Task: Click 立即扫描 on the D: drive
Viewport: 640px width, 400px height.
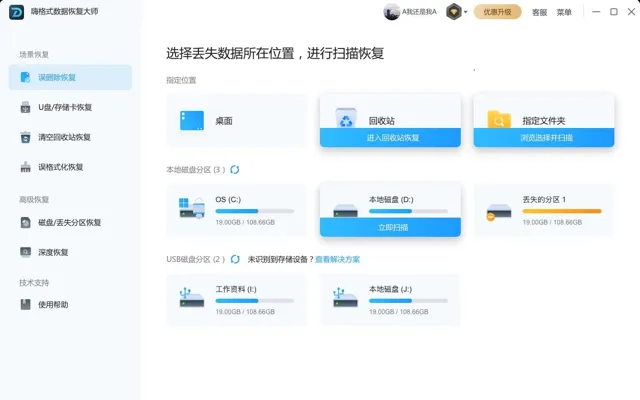Action: [x=391, y=227]
